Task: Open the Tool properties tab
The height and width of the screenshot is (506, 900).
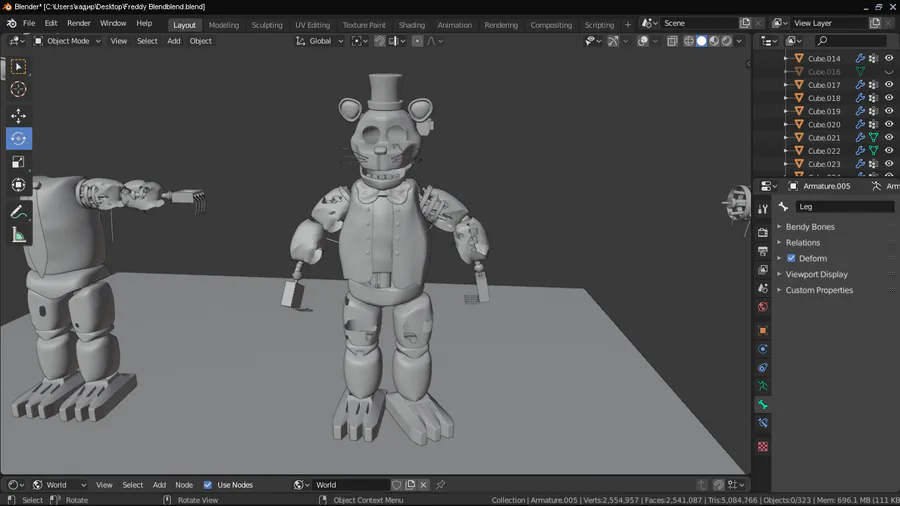Action: 763,209
